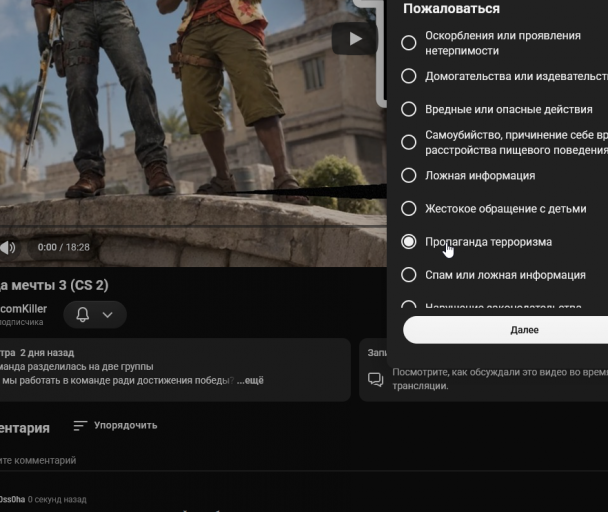The image size is (608, 512).
Task: Click the play overlay button on the video
Action: click(354, 39)
